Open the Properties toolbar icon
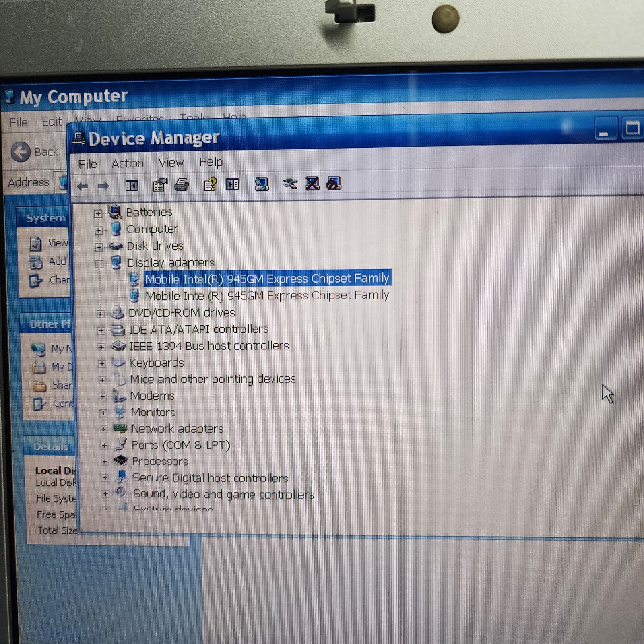The width and height of the screenshot is (644, 644). pyautogui.click(x=160, y=185)
